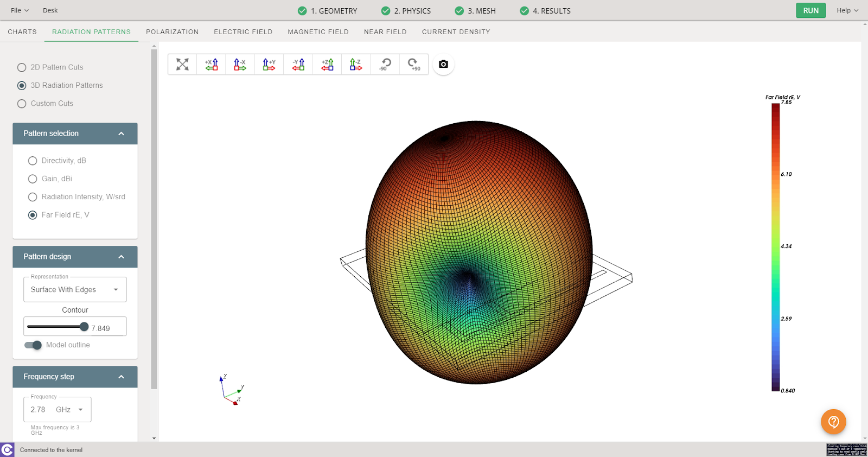Screen dimensions: 868x457
Task: Collapse the Frequency step panel
Action: 122,377
